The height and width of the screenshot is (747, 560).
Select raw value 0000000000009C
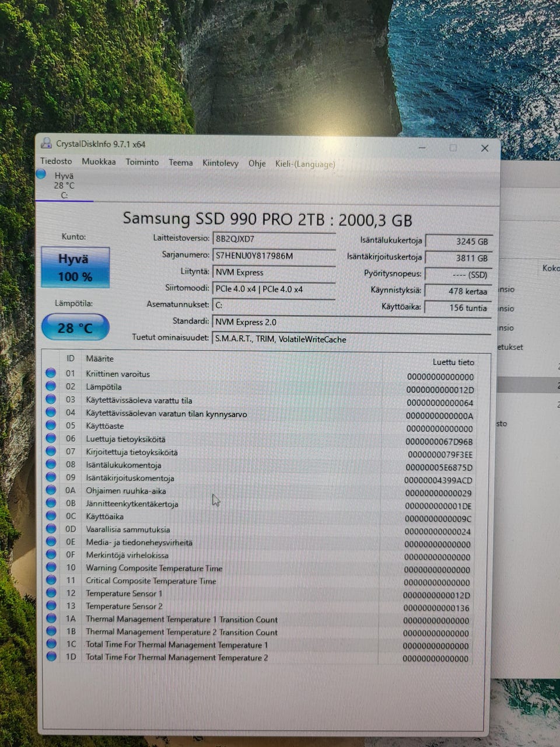(438, 519)
